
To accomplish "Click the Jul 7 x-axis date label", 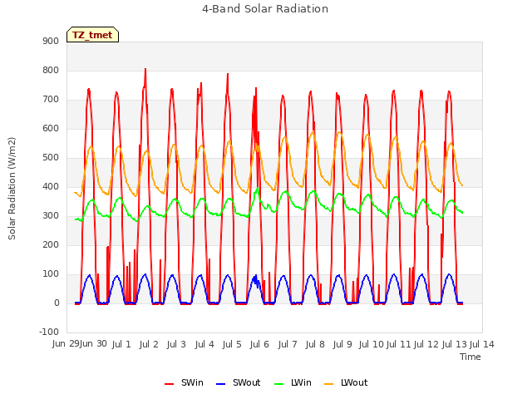I will (x=288, y=344).
